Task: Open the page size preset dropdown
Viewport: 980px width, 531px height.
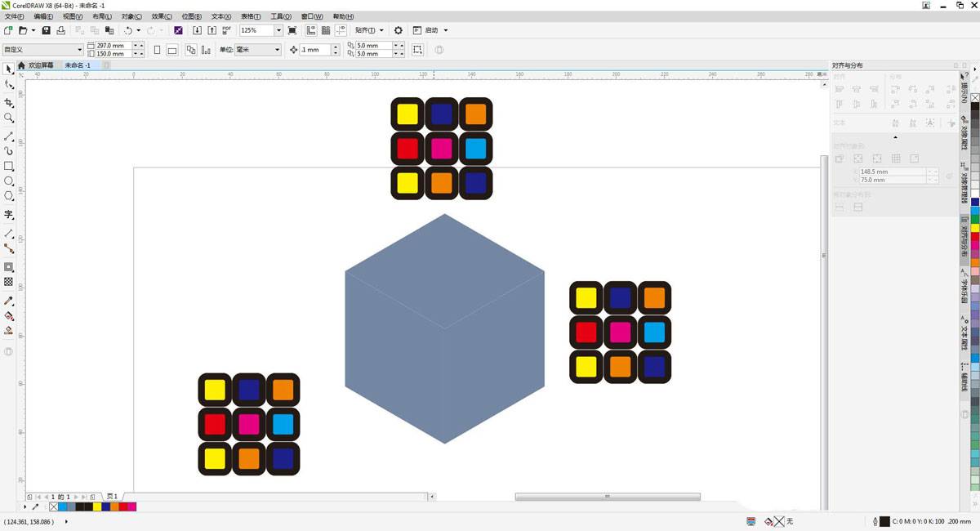Action: (x=79, y=50)
